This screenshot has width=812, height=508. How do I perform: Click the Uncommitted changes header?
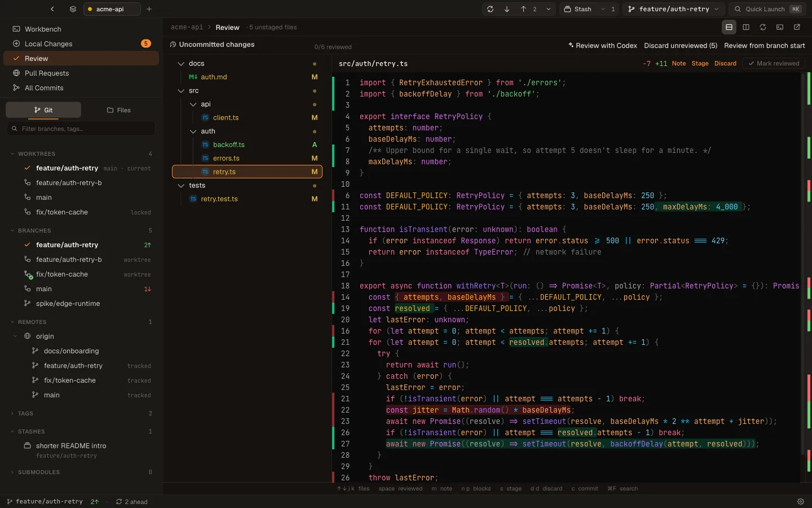(x=212, y=45)
